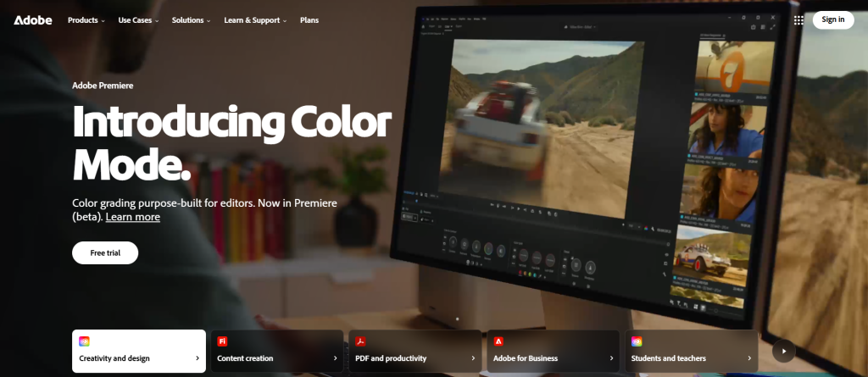Go to Plans in the navigation bar
868x377 pixels.
[309, 19]
